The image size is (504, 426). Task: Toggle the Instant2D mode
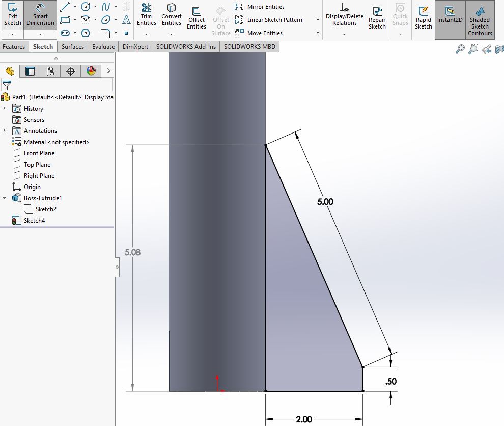click(450, 15)
